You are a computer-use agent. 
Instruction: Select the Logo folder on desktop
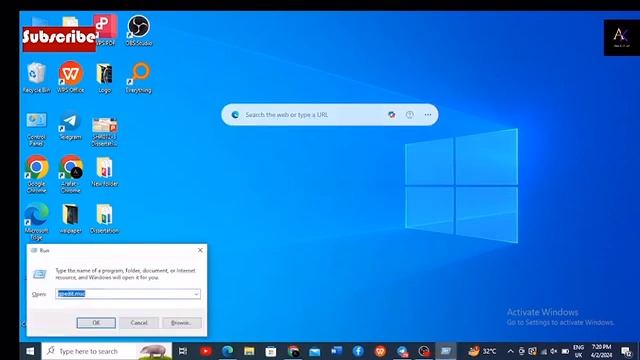click(x=104, y=78)
